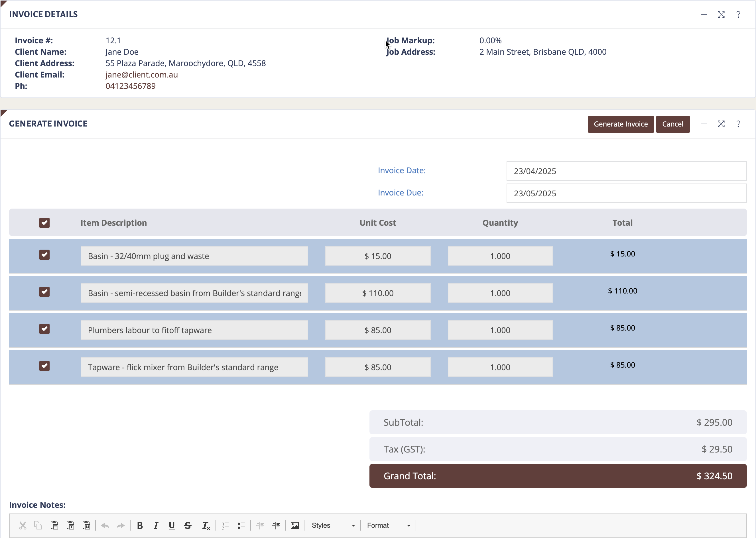The height and width of the screenshot is (538, 756).
Task: Uncheck the select-all items header checkbox
Action: click(x=44, y=223)
